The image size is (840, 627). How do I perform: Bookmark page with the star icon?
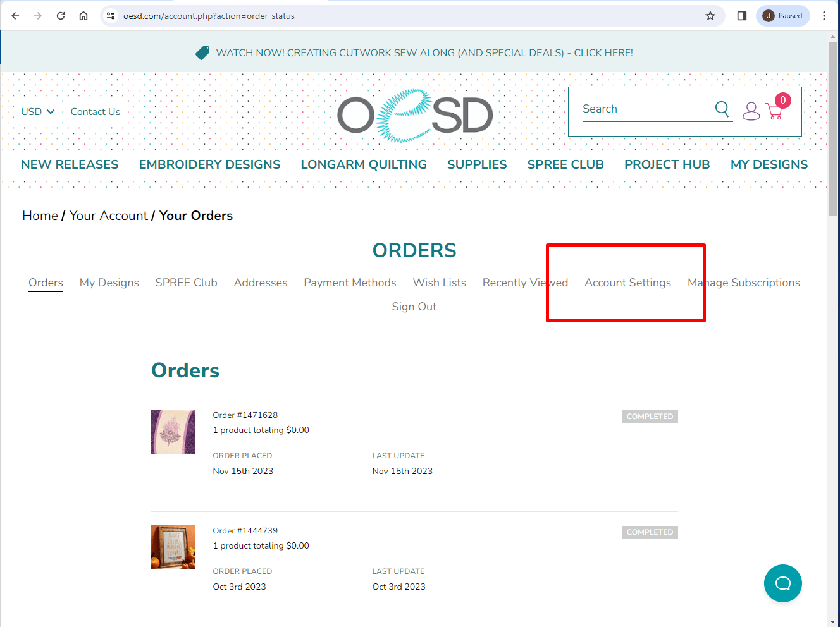pyautogui.click(x=710, y=16)
